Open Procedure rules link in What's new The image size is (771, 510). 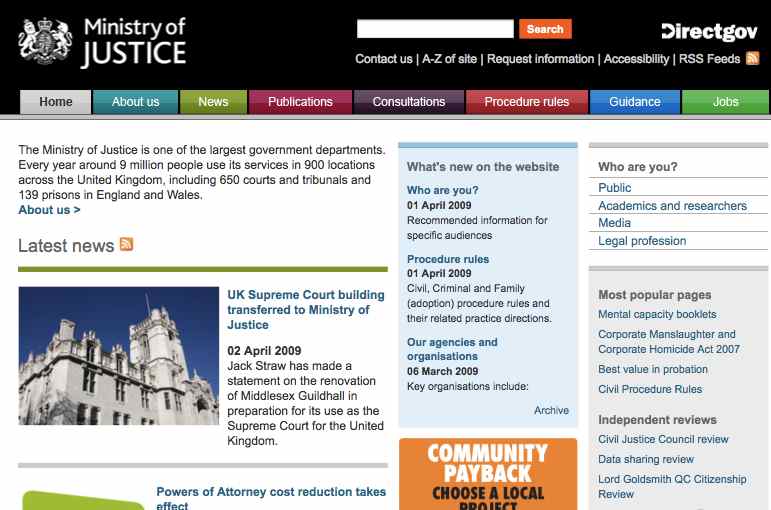pos(448,259)
